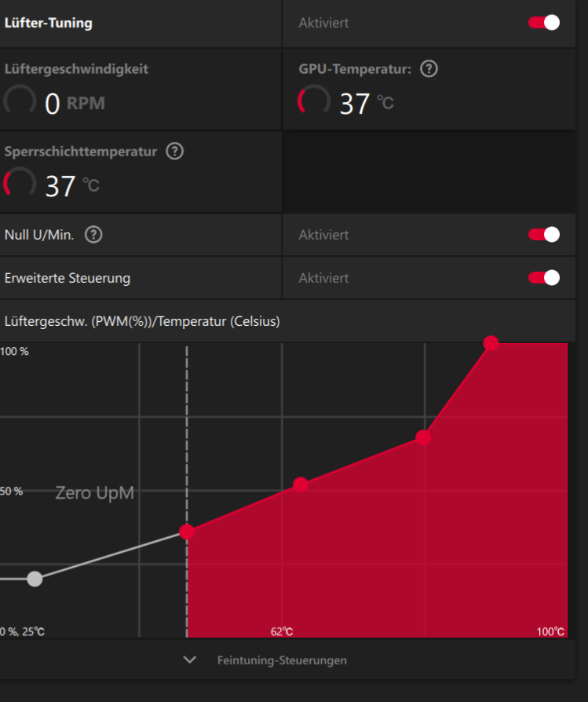588x702 pixels.
Task: Click the Feintuning-Steuerungen chevron arrow
Action: [x=190, y=660]
